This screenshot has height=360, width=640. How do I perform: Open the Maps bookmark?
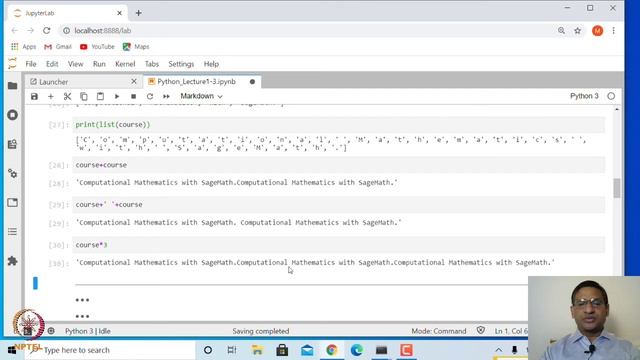[136, 47]
